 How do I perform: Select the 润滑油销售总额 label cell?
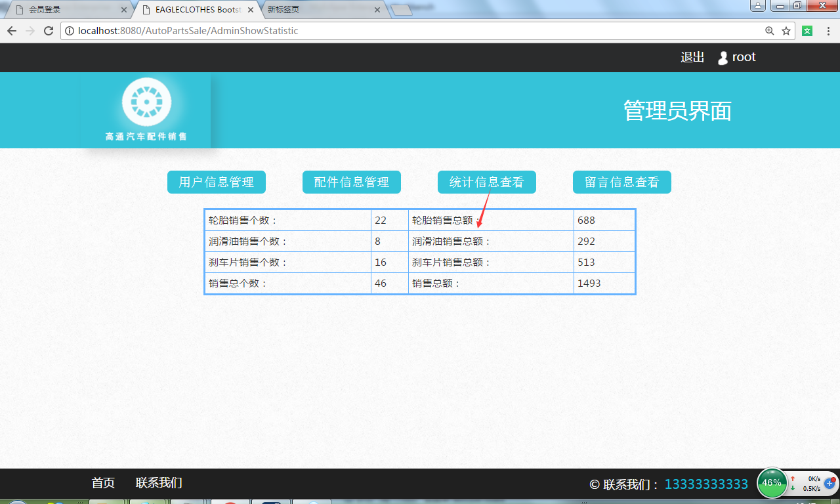point(491,241)
